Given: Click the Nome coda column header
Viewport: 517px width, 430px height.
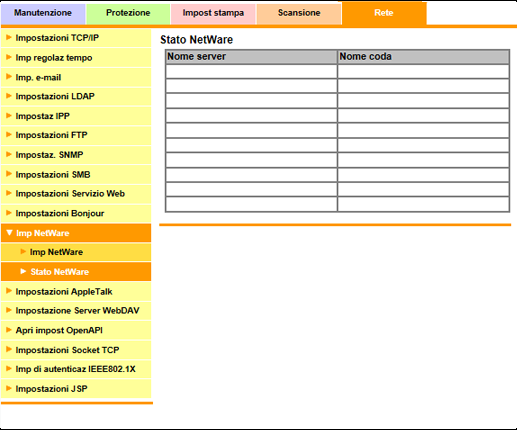Looking at the screenshot, I should coord(423,57).
